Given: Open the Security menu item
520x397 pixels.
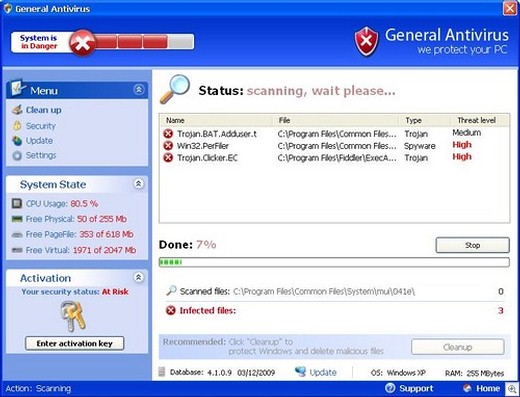Looking at the screenshot, I should [x=41, y=126].
